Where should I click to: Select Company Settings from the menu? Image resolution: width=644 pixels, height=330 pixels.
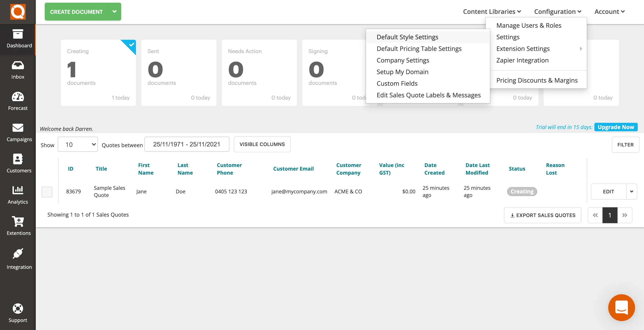[403, 60]
